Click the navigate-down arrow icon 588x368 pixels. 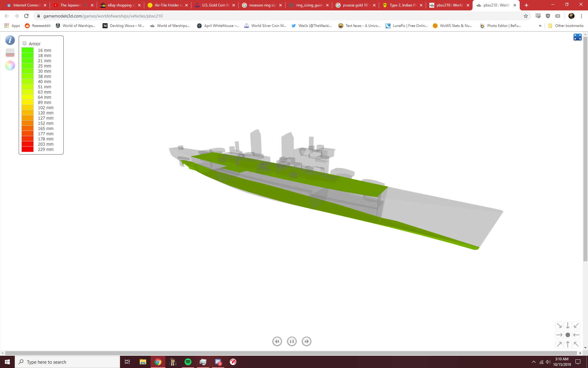(568, 325)
